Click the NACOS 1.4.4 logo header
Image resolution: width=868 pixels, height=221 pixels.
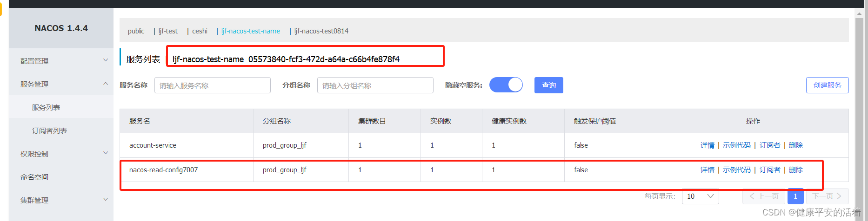click(61, 28)
